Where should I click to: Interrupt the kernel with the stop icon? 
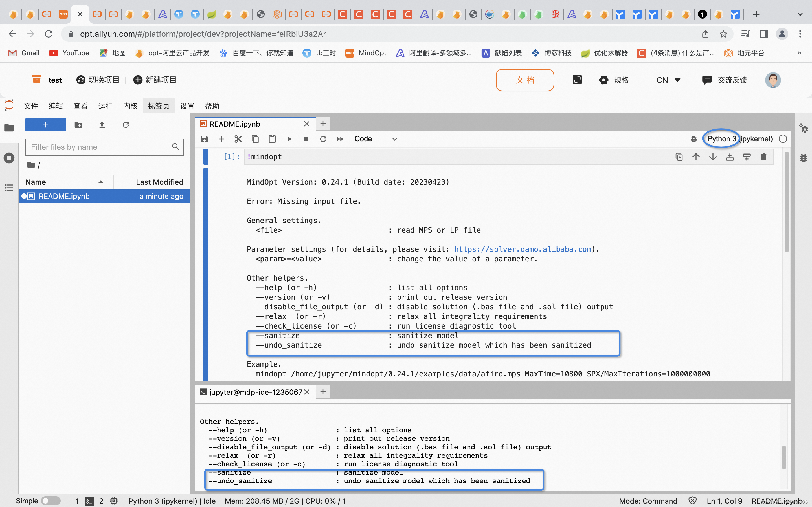tap(306, 139)
